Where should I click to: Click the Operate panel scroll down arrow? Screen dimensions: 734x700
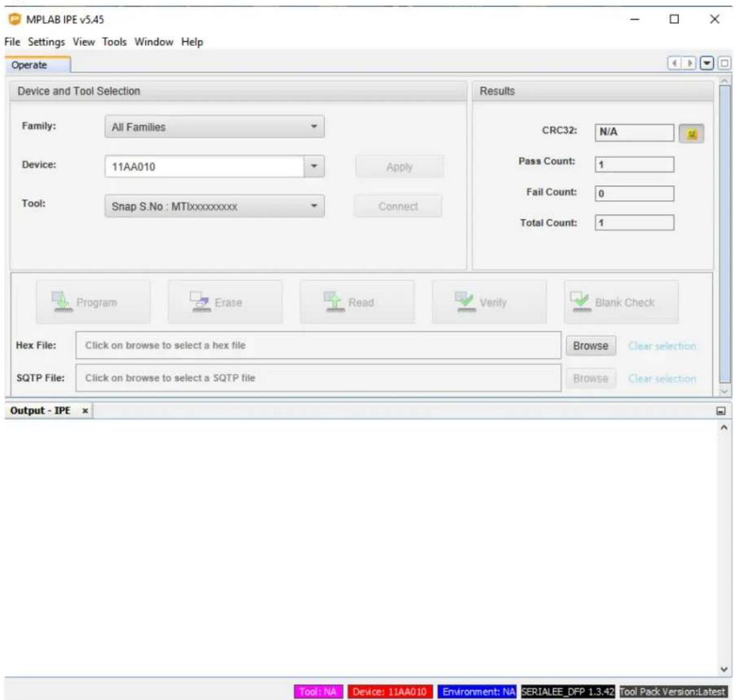point(724,391)
